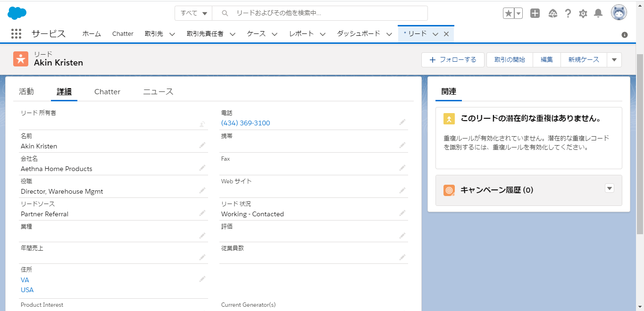Select the 関連 tab
644x311 pixels.
[449, 91]
